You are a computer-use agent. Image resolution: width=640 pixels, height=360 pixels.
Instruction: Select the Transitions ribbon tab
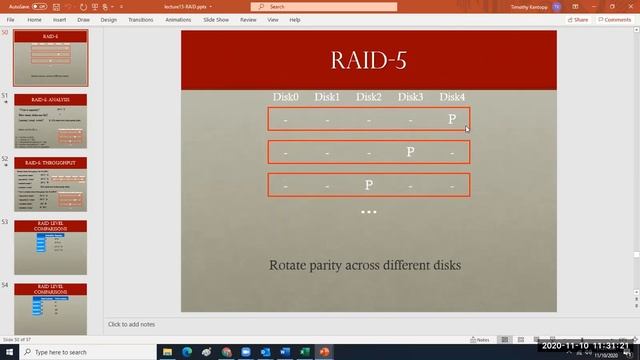click(x=141, y=20)
